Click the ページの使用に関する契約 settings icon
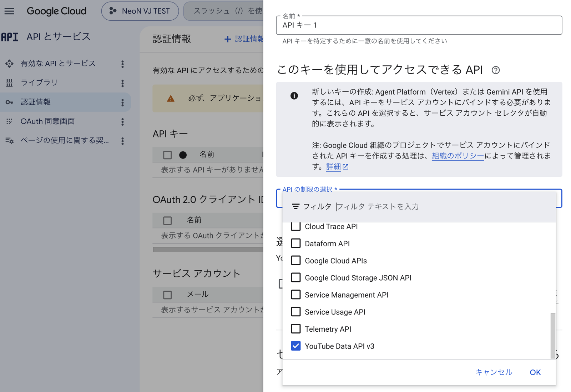Viewport: 571px width, 392px height. click(x=9, y=141)
